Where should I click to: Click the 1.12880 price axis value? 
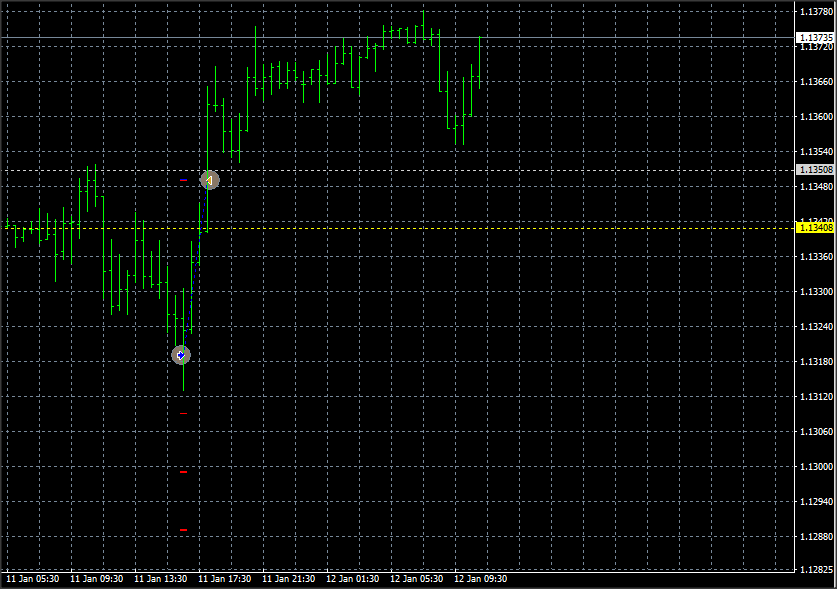coord(816,536)
